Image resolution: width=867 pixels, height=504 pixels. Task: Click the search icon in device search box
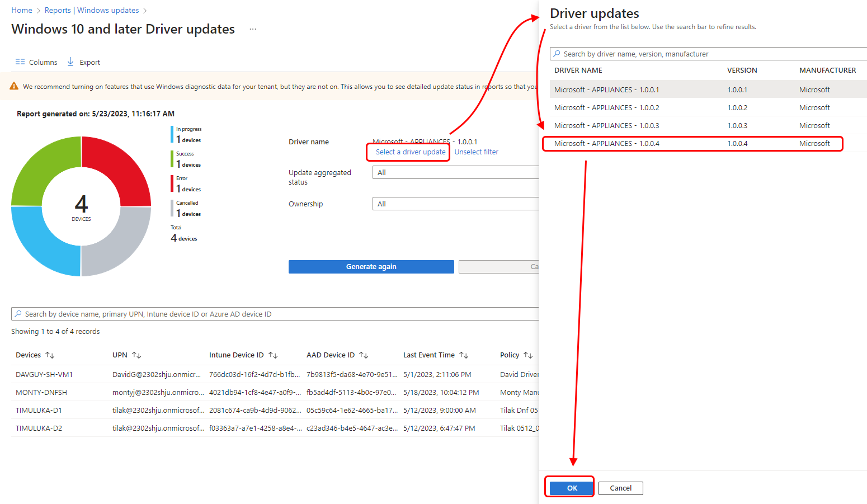[18, 313]
